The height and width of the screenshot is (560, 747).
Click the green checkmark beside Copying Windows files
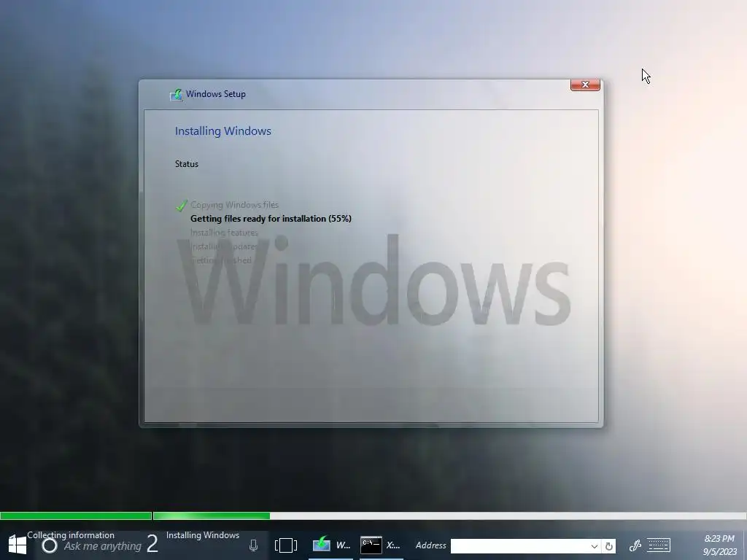click(x=182, y=206)
